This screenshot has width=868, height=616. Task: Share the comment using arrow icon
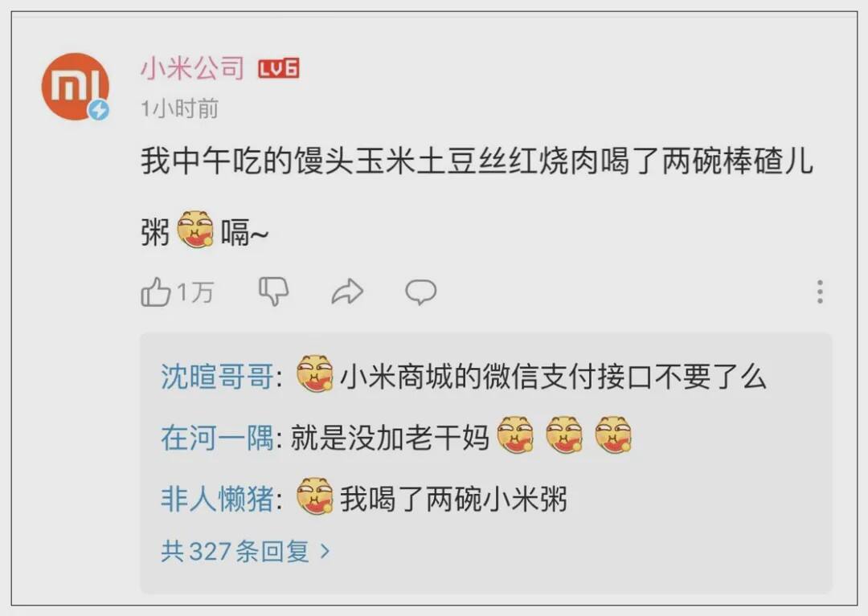click(347, 292)
